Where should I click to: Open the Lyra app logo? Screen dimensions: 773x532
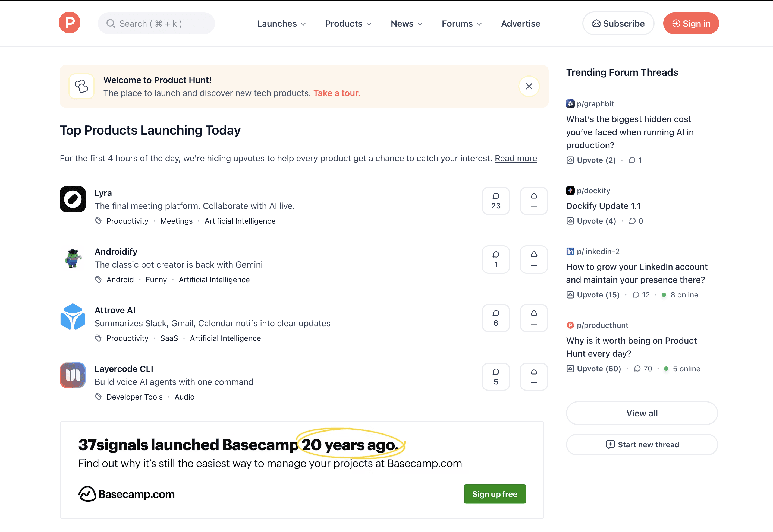pyautogui.click(x=73, y=199)
